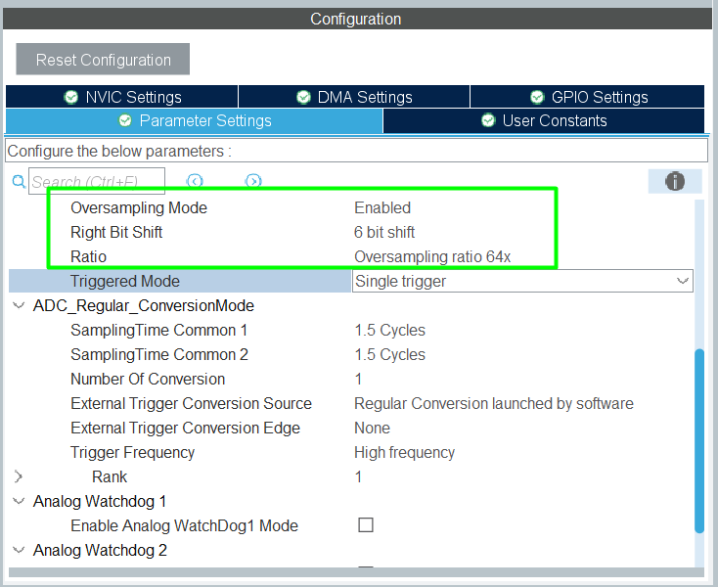This screenshot has height=588, width=718.
Task: Open the User Constants tab
Action: [544, 120]
